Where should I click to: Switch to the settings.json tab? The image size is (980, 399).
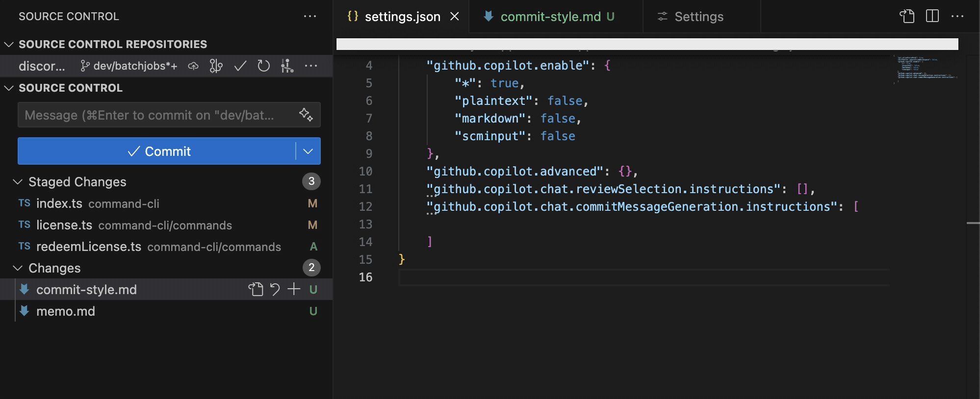pos(402,17)
